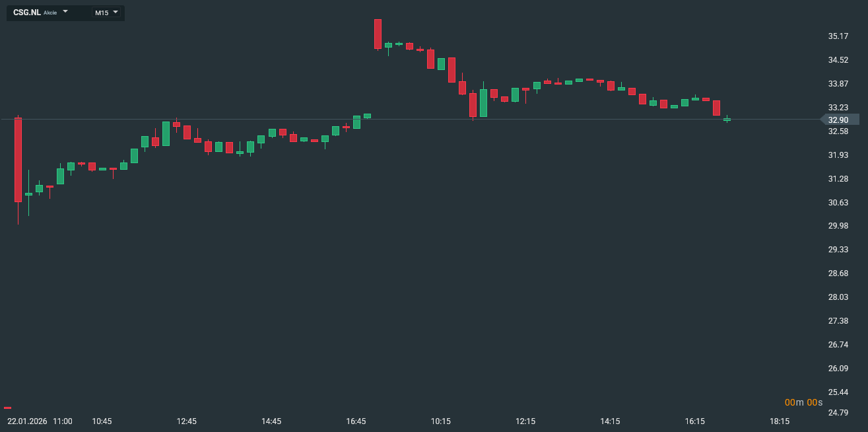Click the 16:45 mark on time axis
Image resolution: width=868 pixels, height=432 pixels.
[x=356, y=421]
